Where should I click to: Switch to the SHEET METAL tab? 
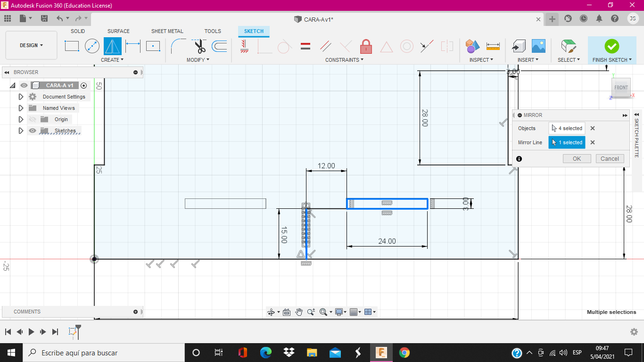point(167,31)
